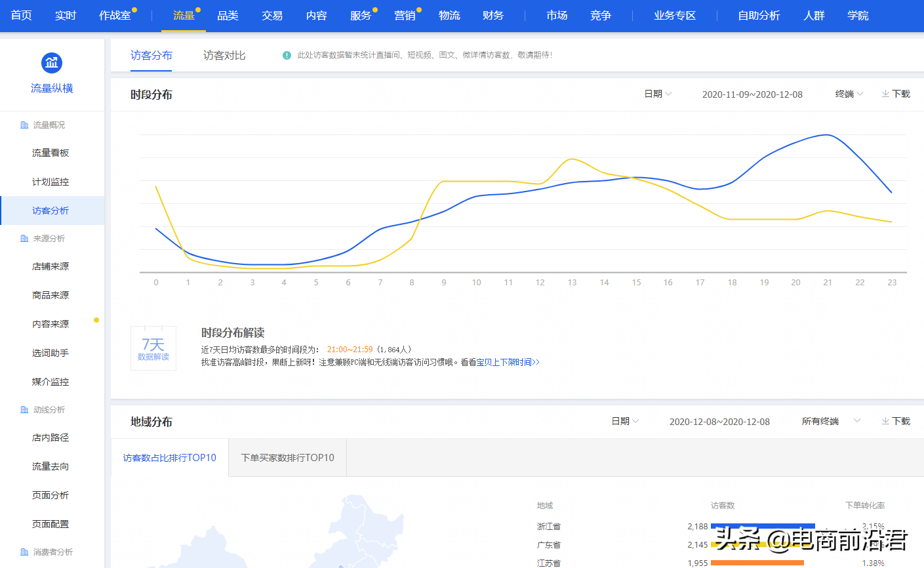924x568 pixels.
Task: Download the 时段分布 chart data
Action: pos(896,94)
